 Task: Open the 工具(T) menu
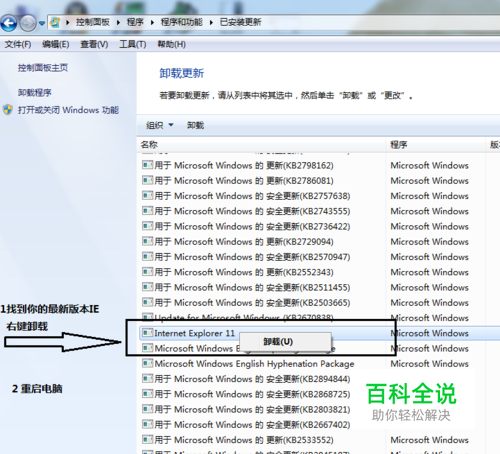[x=133, y=44]
